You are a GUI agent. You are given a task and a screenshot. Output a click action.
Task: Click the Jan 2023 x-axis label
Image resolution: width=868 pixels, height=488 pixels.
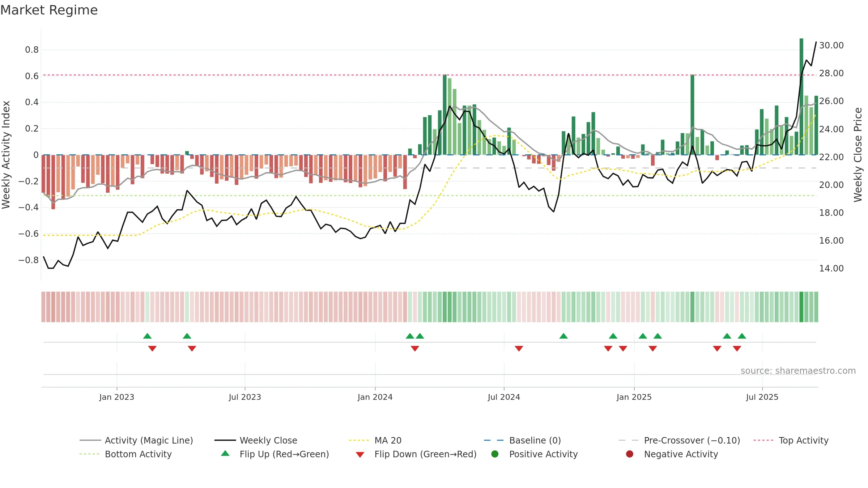pos(117,397)
